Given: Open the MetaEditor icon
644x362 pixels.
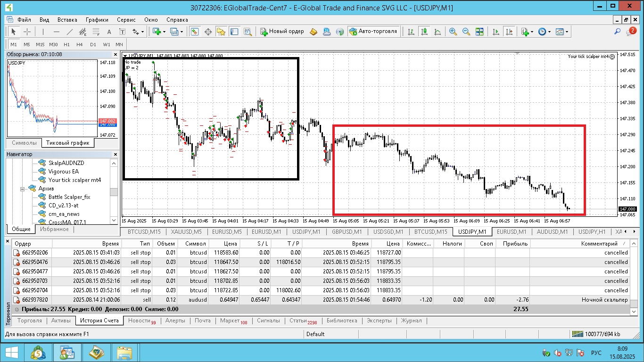Looking at the screenshot, I should point(314,32).
